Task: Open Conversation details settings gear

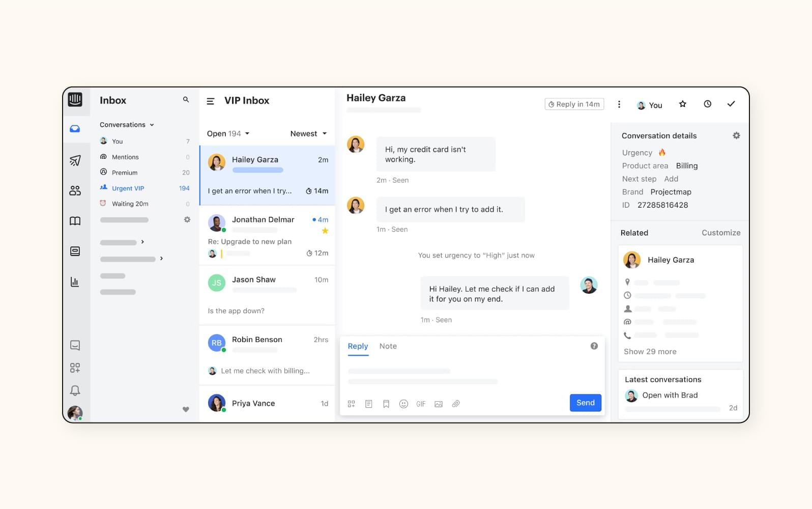Action: (736, 135)
